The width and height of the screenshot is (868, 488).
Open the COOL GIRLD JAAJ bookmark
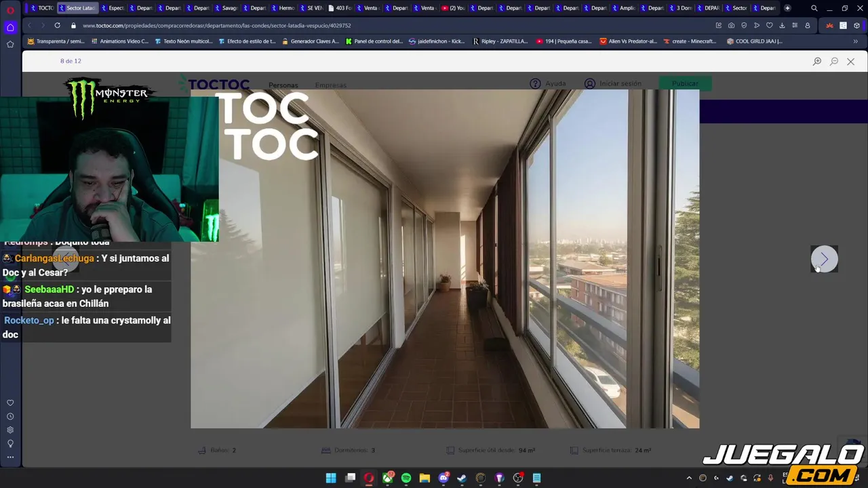754,41
